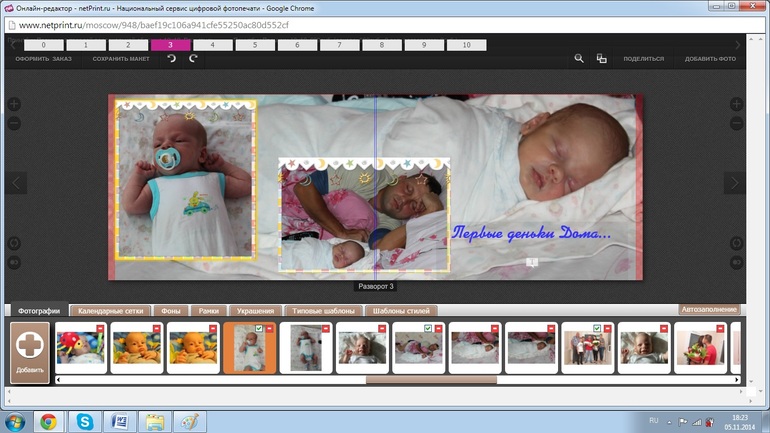This screenshot has height=433, width=770.
Task: Click the top-right plus zoom-in icon
Action: pyautogui.click(x=736, y=104)
